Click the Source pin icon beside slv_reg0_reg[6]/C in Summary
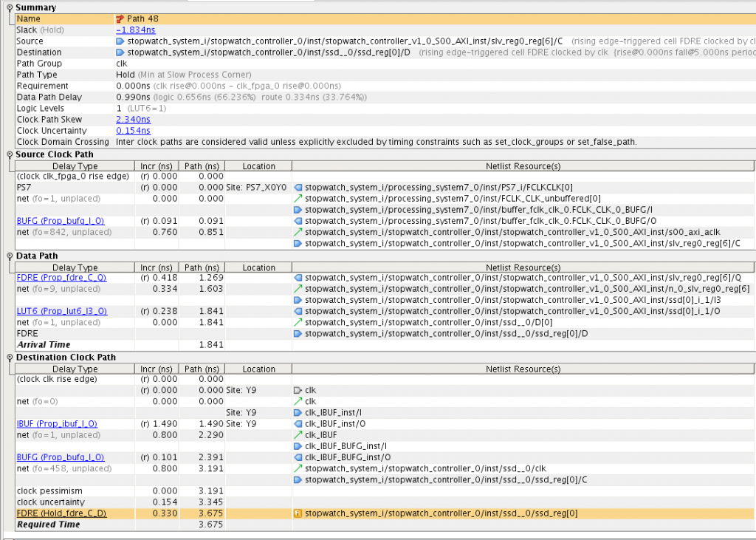The image size is (756, 540). point(120,41)
